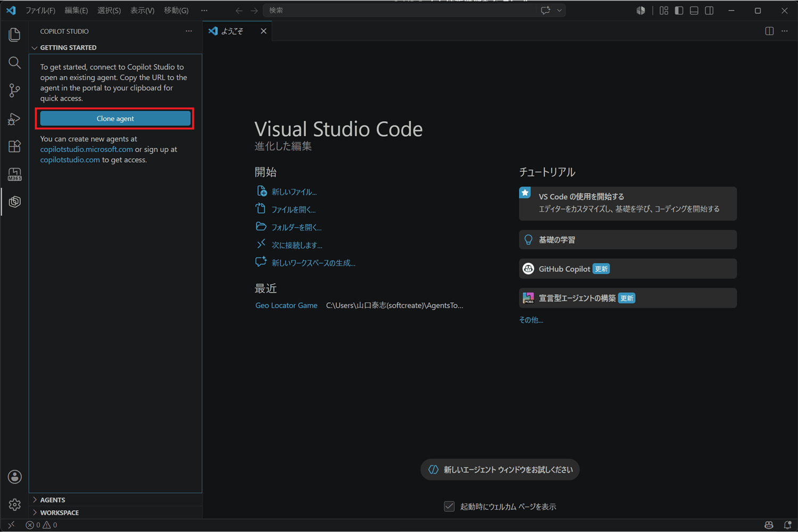The width and height of the screenshot is (798, 532).
Task: Toggle the bottom panel visibility
Action: pos(694,11)
